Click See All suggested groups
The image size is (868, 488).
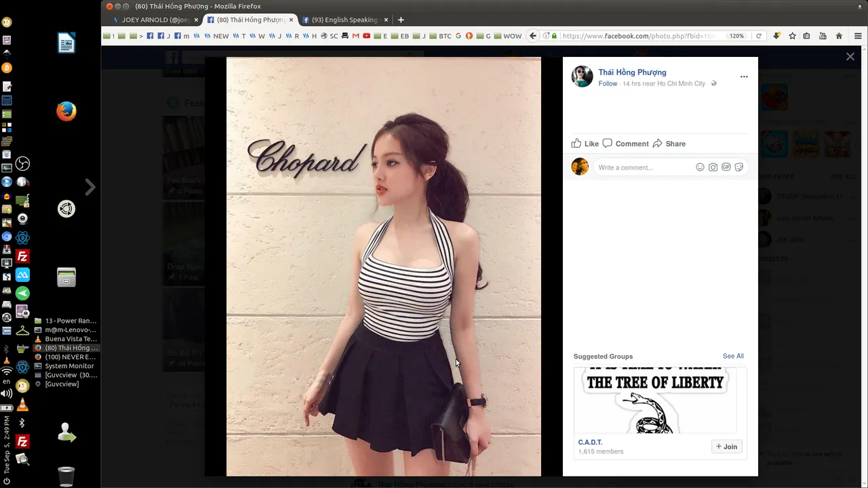tap(733, 356)
